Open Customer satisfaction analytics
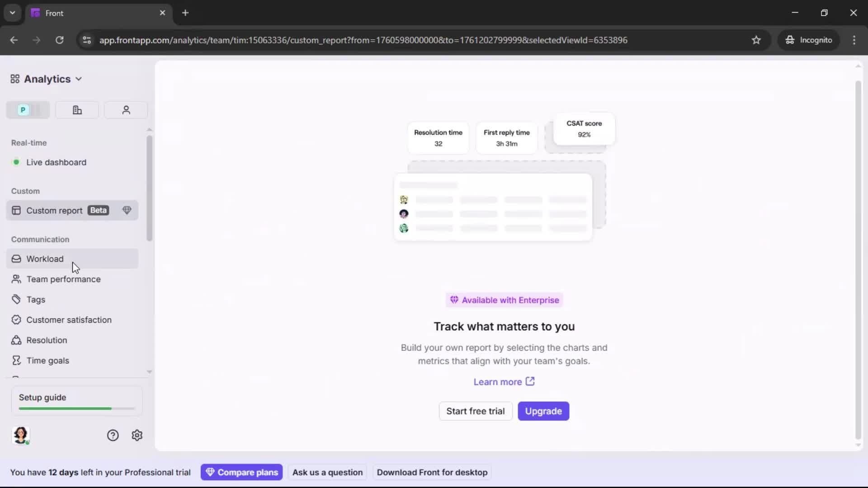The height and width of the screenshot is (488, 868). 69,319
